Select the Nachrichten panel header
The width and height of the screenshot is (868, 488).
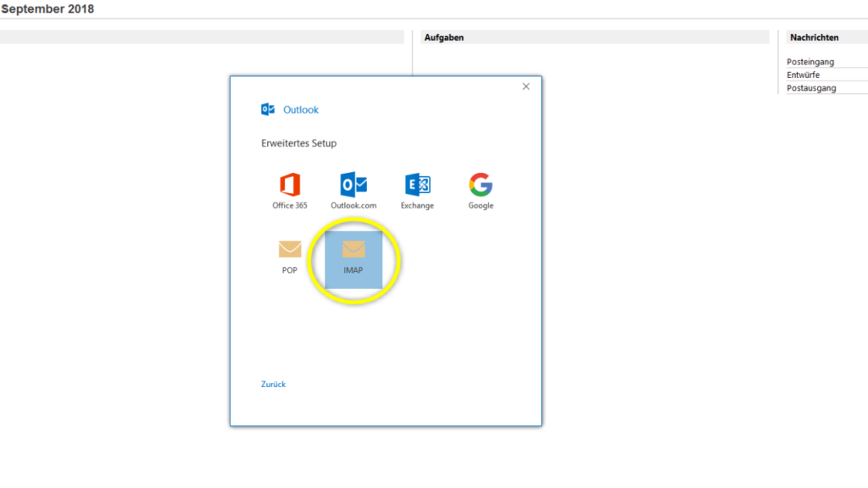click(816, 36)
